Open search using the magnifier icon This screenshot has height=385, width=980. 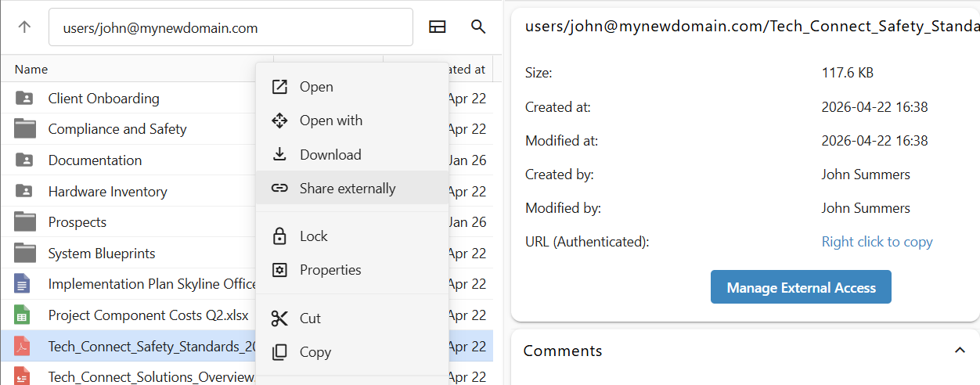point(478,27)
